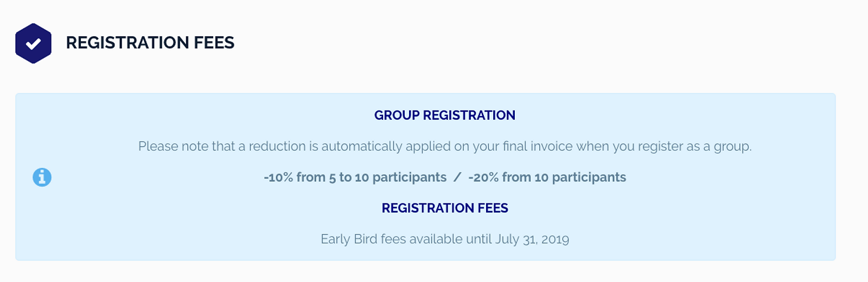Click the Early Bird fees availability line
868x282 pixels.
(x=445, y=239)
